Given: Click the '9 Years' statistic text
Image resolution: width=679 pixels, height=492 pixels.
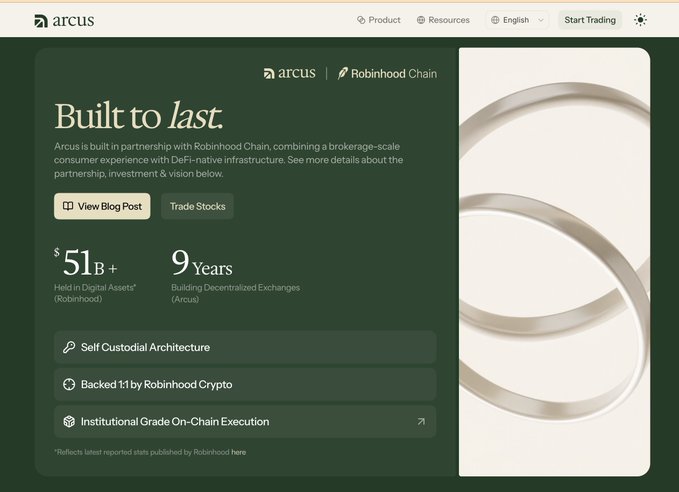Looking at the screenshot, I should (x=202, y=262).
